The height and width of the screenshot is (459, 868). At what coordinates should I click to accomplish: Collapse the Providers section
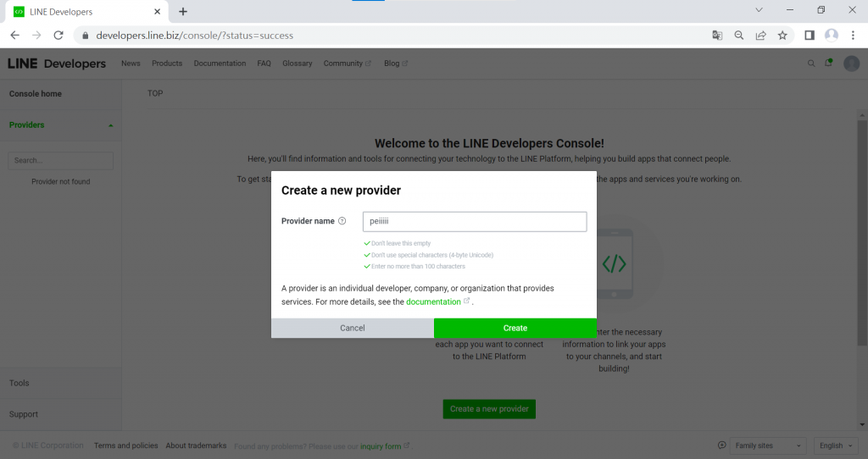pos(111,125)
